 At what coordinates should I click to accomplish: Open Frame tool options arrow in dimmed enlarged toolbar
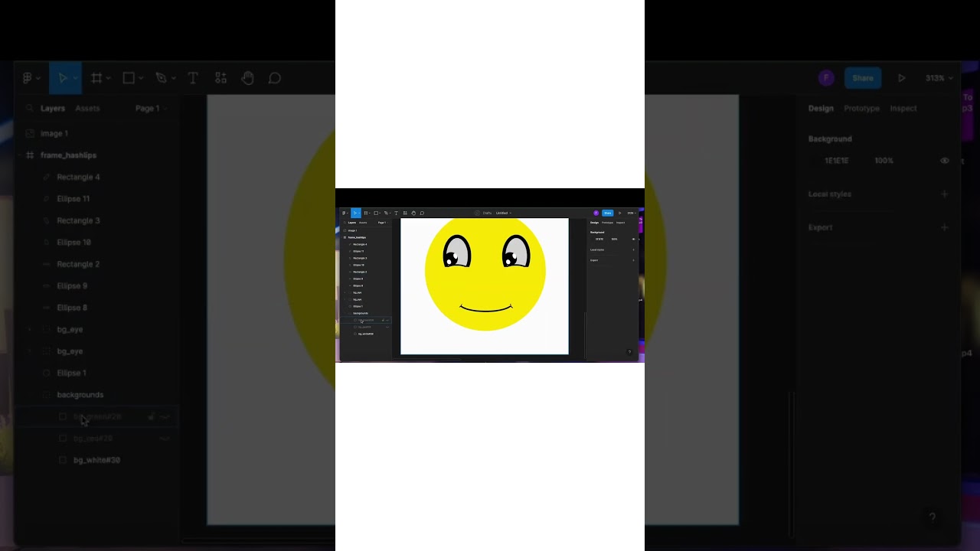point(108,78)
